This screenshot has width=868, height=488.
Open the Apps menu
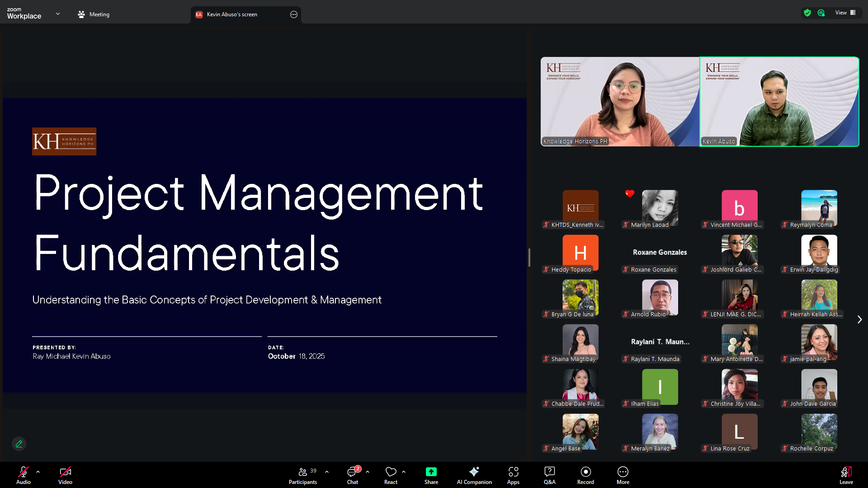pyautogui.click(x=513, y=475)
